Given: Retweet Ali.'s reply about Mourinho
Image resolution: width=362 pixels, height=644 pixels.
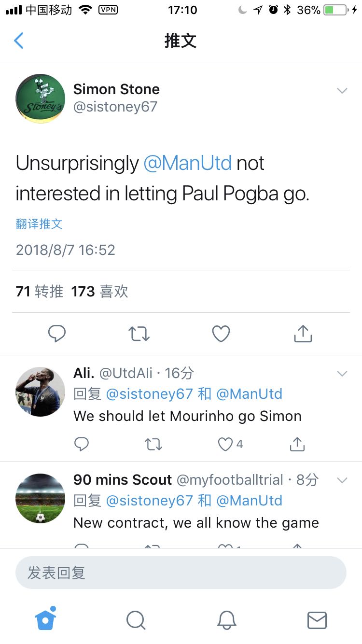Looking at the screenshot, I should pos(153,444).
